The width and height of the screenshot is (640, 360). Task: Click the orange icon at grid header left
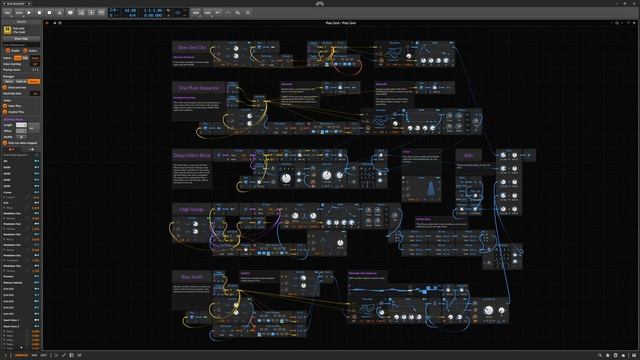click(47, 23)
